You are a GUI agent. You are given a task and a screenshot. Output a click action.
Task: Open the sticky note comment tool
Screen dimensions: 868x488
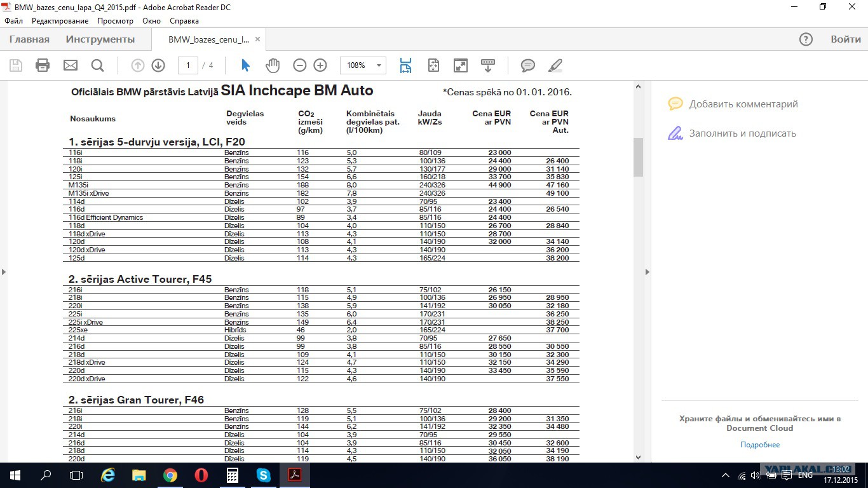(x=527, y=65)
